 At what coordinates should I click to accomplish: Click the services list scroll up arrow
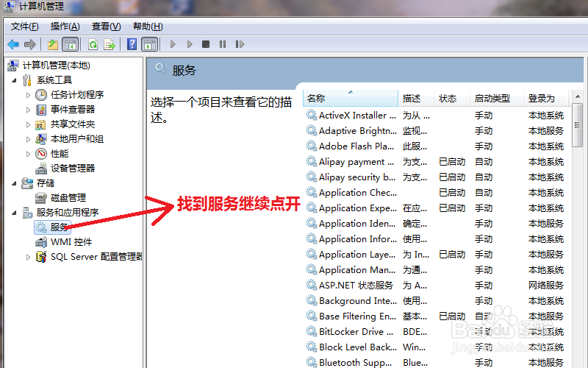(x=578, y=96)
